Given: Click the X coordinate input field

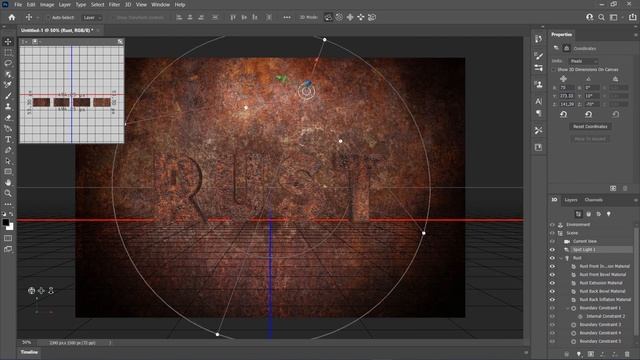Looking at the screenshot, I should point(567,88).
